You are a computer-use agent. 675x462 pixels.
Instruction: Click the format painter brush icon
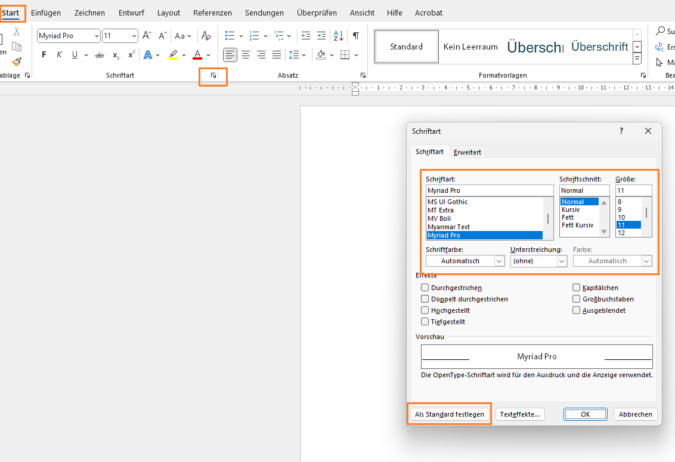(x=17, y=61)
